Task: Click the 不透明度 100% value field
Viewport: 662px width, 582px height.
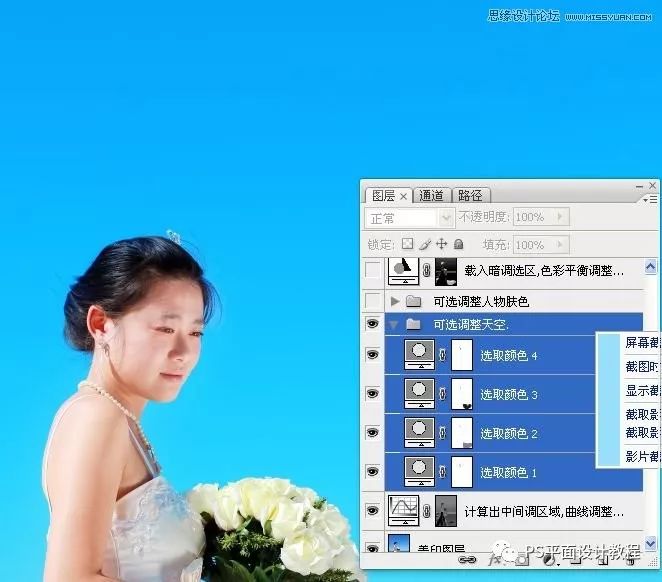Action: tap(534, 217)
